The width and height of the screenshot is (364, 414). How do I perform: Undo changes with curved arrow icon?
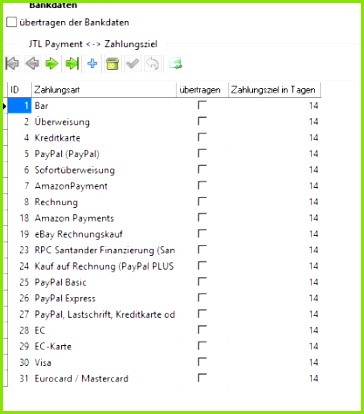[152, 63]
